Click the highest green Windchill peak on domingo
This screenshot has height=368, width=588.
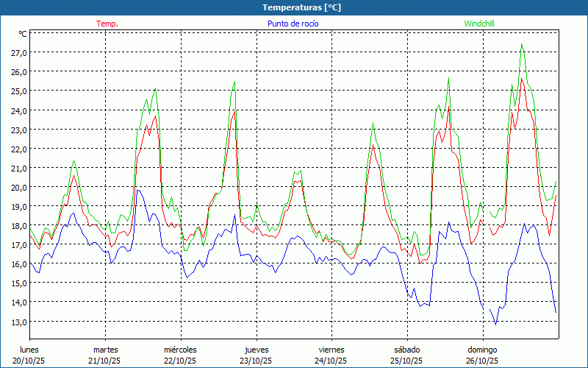point(522,44)
